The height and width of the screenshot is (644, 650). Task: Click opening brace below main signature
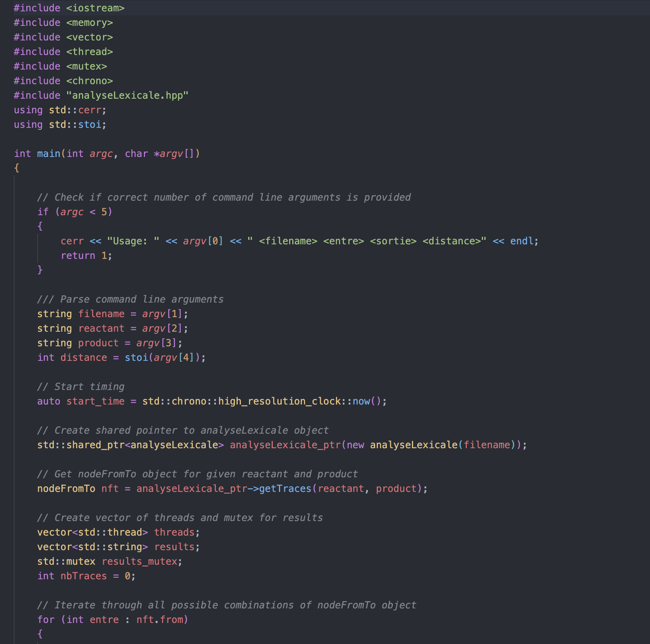(x=17, y=168)
